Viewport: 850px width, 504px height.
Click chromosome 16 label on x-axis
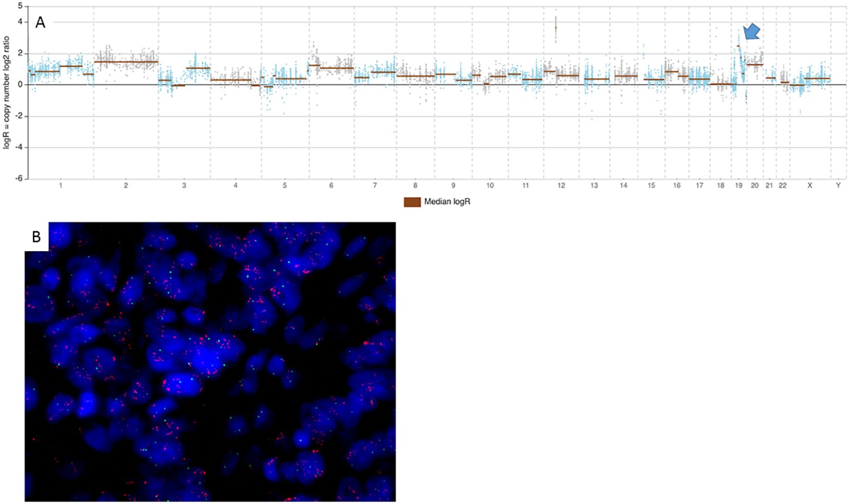[677, 185]
